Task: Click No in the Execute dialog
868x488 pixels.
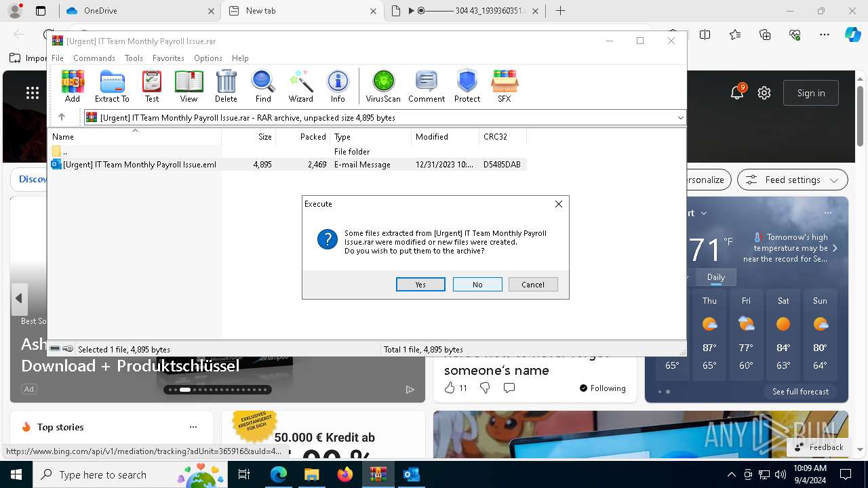Action: (477, 285)
